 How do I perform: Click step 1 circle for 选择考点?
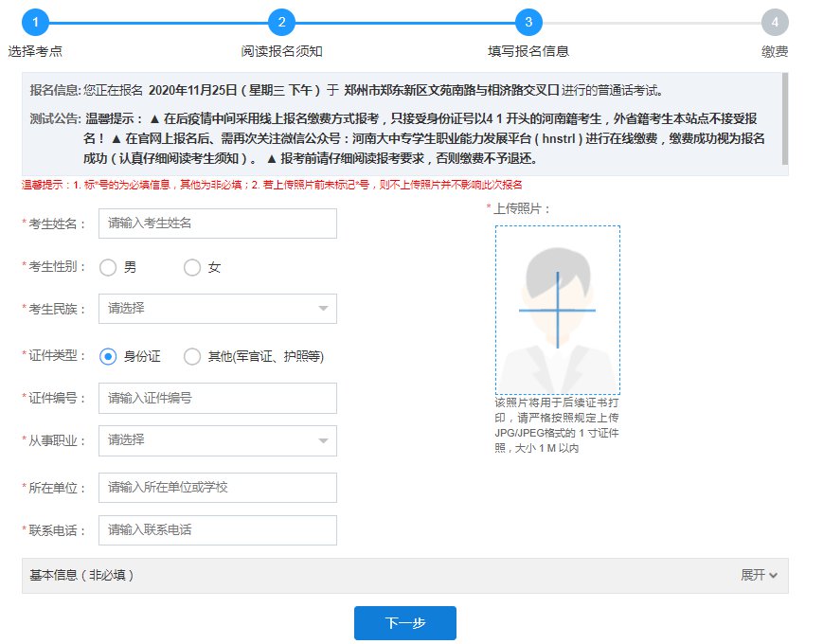point(35,22)
